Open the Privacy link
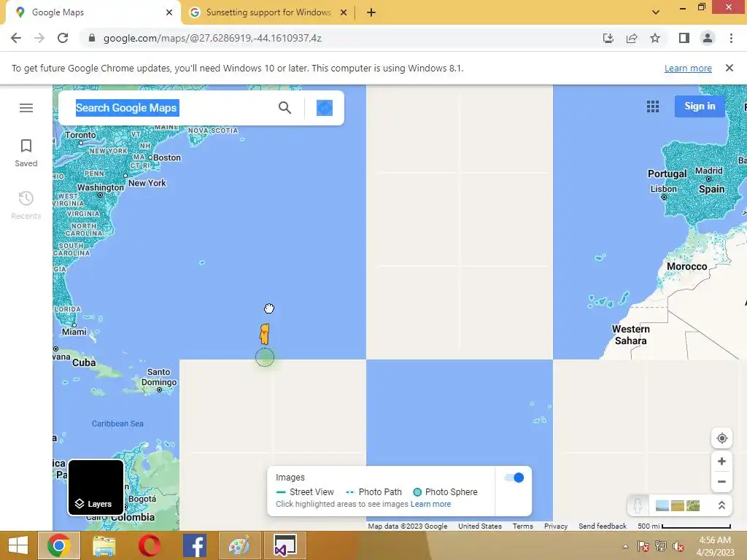Screen dimensions: 747x560 click(x=556, y=526)
